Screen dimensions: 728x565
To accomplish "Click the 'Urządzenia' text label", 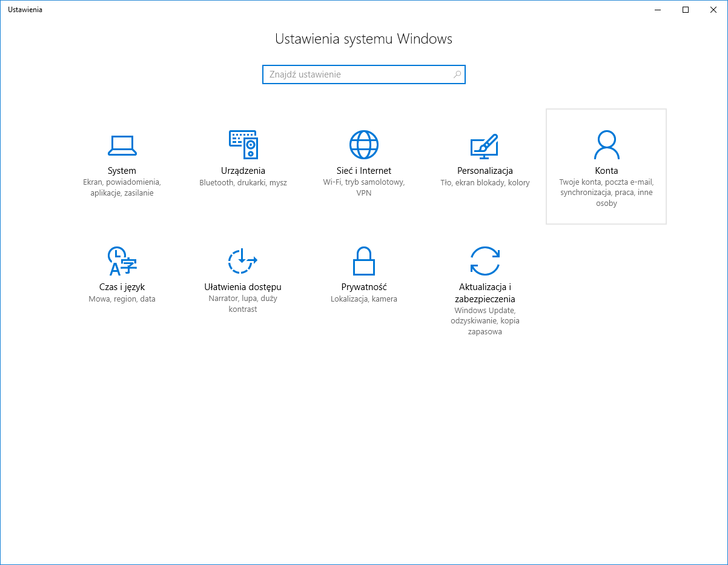I will [243, 171].
